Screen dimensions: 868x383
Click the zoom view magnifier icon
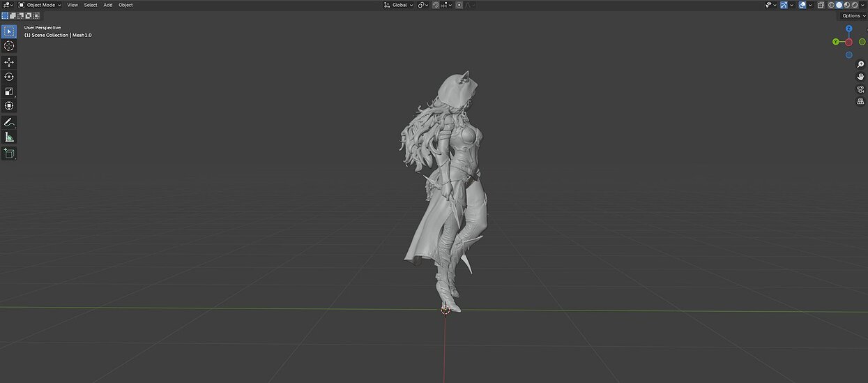tap(860, 64)
